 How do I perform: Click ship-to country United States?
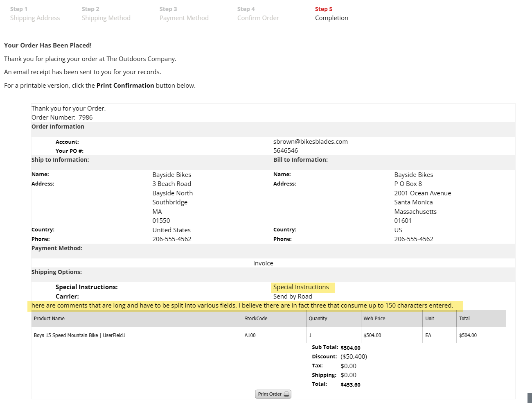[171, 230]
